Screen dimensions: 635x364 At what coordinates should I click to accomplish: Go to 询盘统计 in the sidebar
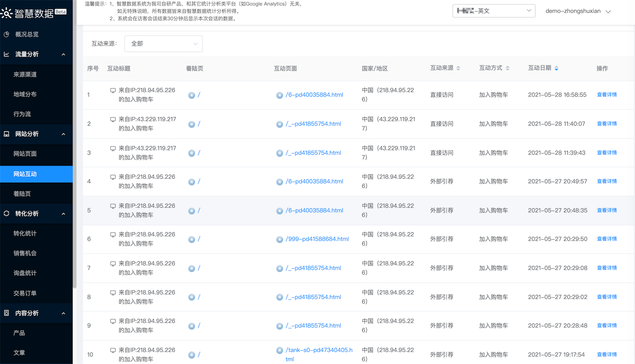(x=25, y=273)
